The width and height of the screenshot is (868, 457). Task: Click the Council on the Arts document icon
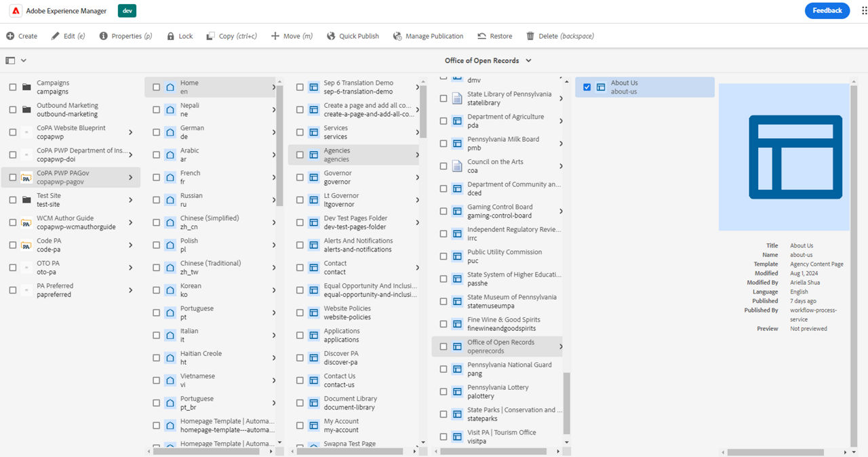click(458, 166)
